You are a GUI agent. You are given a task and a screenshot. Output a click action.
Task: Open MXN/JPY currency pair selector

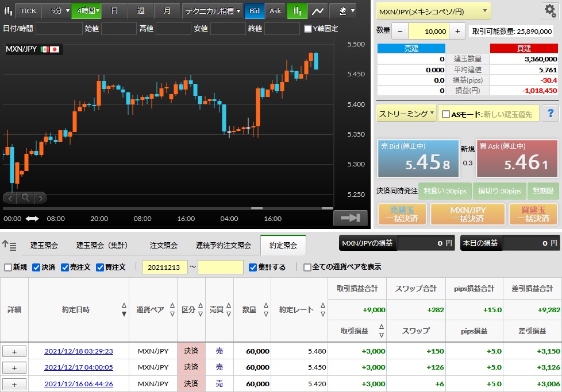click(433, 11)
